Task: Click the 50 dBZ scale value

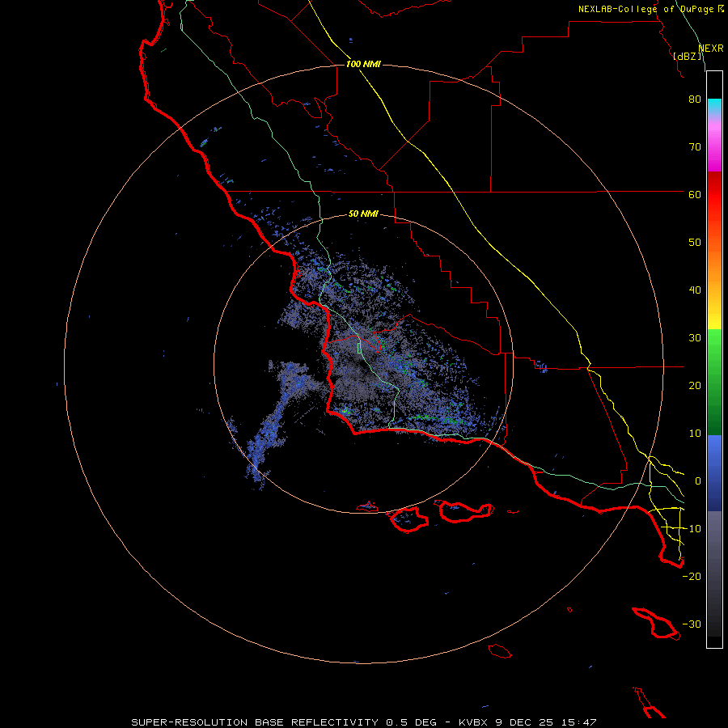Action: [695, 243]
